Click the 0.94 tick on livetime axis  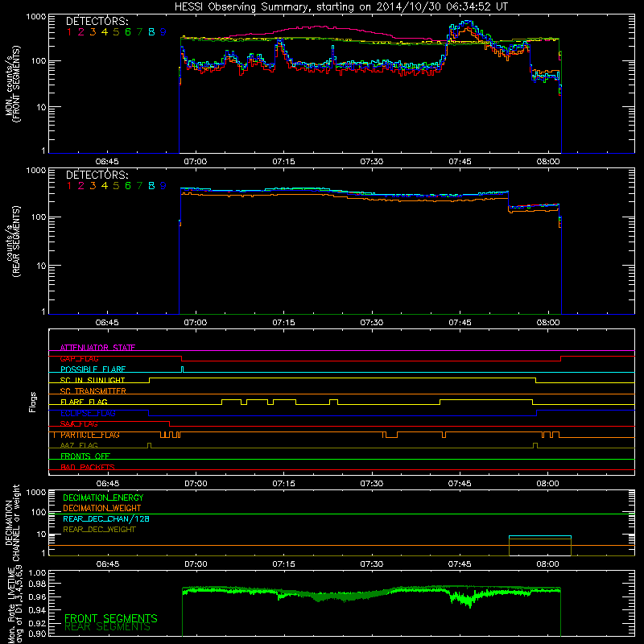pos(37,609)
